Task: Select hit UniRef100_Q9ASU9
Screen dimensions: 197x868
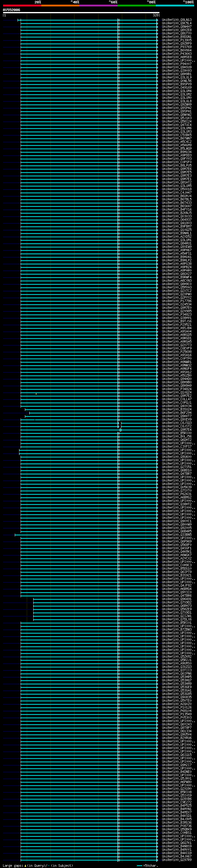Action: (177, 67)
